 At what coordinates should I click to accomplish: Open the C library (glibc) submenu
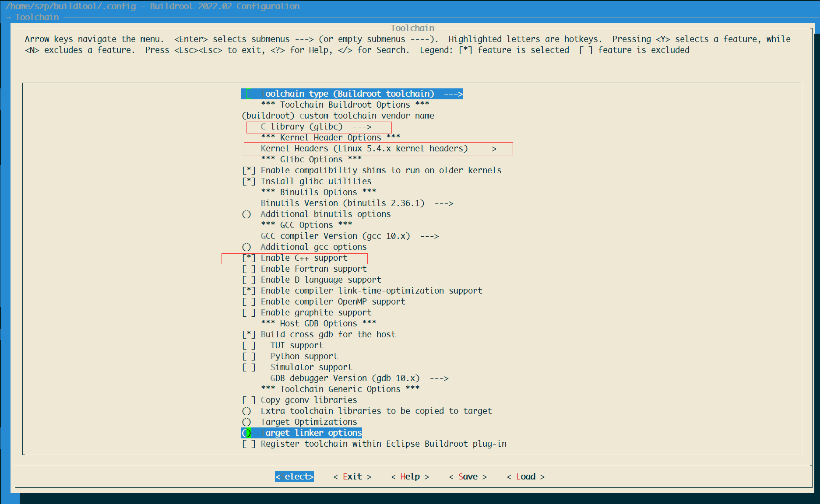coord(316,126)
